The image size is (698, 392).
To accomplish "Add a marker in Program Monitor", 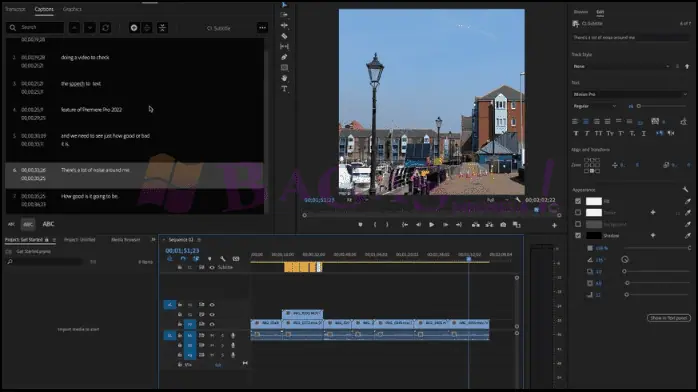I will pyautogui.click(x=360, y=225).
